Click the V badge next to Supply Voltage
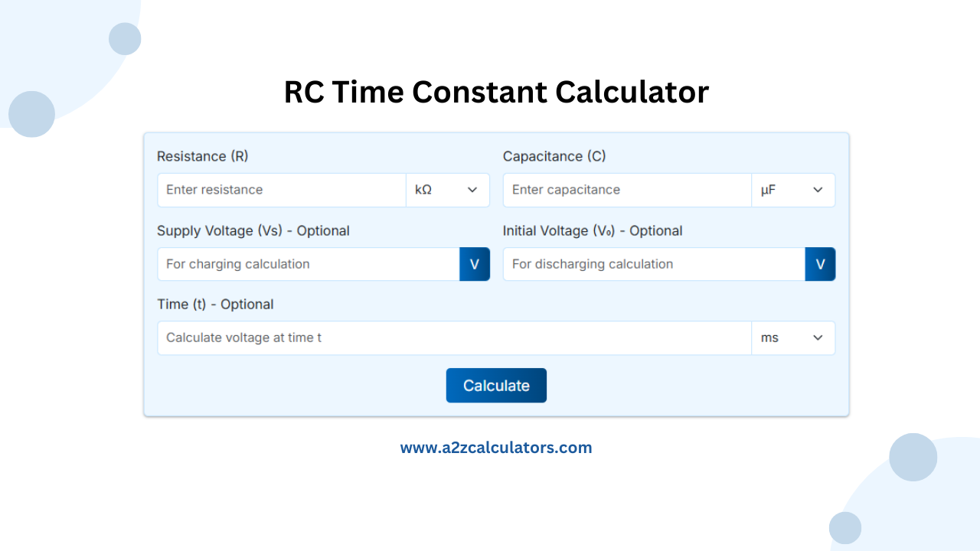This screenshot has height=551, width=980. [x=475, y=264]
